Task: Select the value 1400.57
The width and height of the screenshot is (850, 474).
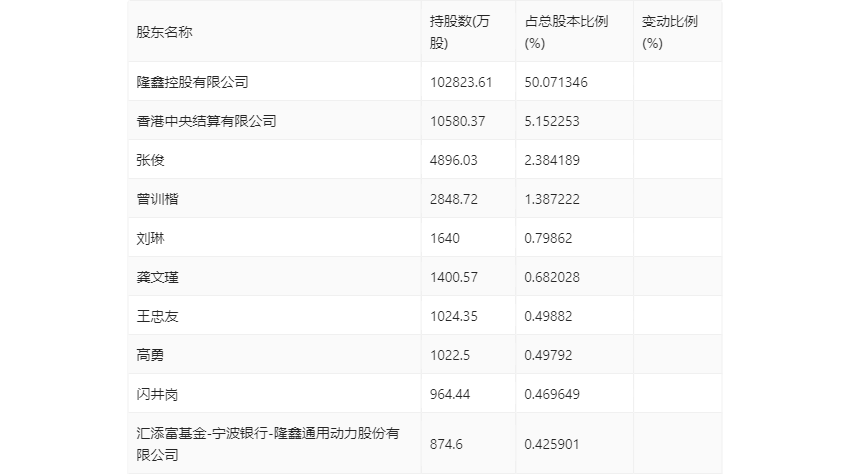Action: tap(454, 277)
